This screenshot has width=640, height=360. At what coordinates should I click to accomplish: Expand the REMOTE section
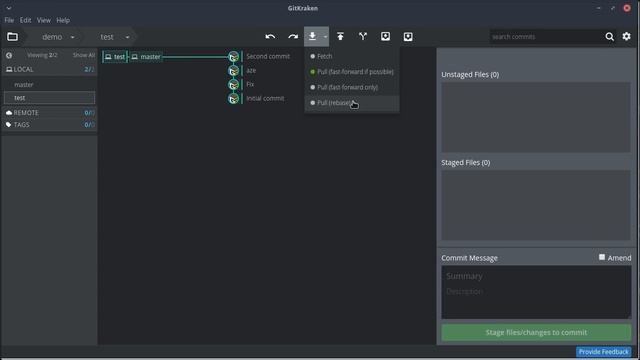pyautogui.click(x=49, y=113)
